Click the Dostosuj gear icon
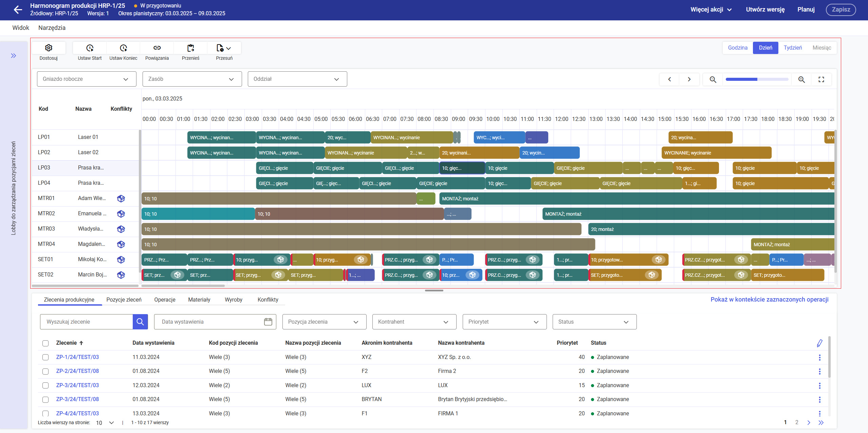This screenshot has height=433, width=868. (x=49, y=48)
